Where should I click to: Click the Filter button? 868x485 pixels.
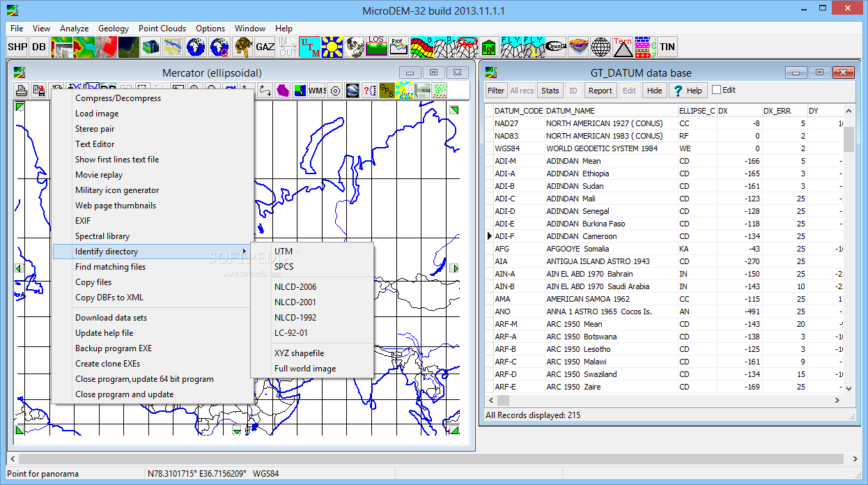click(x=496, y=91)
